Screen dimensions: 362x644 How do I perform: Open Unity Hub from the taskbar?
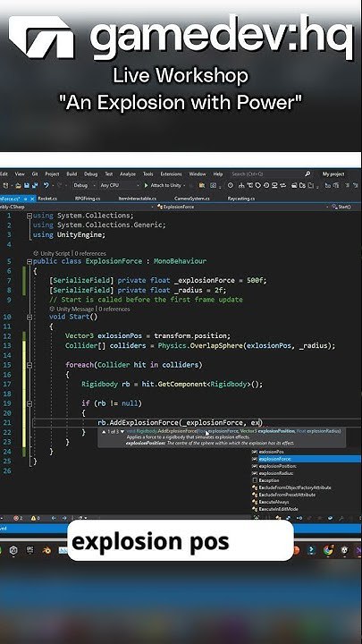coord(13,550)
